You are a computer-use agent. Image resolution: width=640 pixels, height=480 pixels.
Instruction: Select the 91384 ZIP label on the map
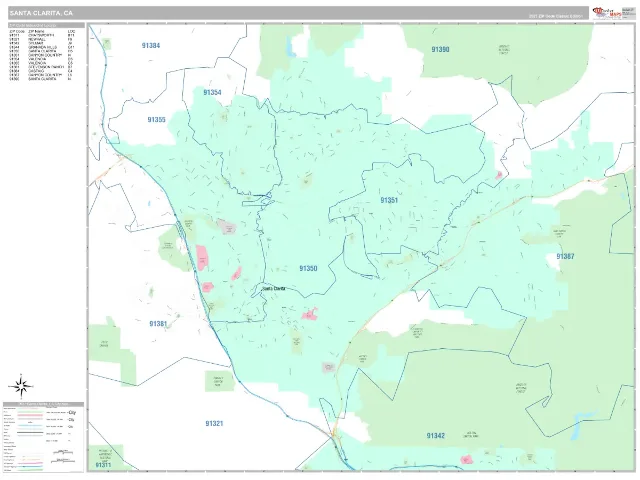[x=151, y=45]
